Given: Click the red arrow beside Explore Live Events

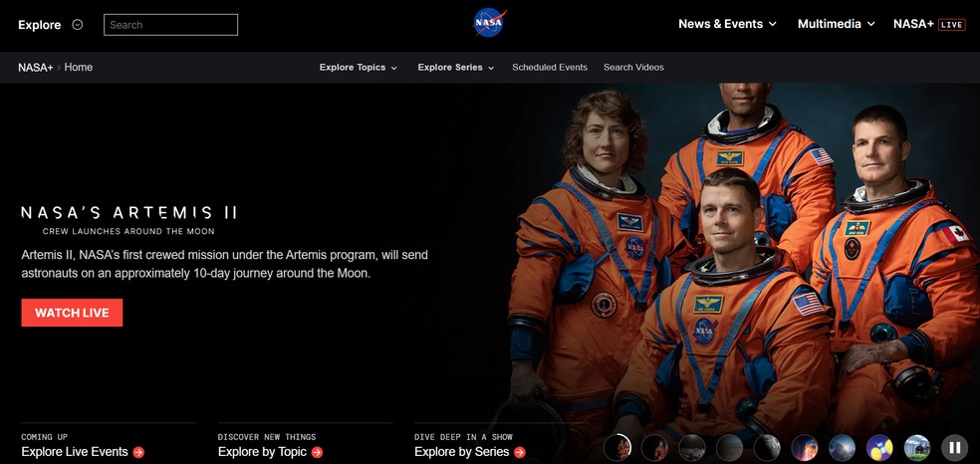Looking at the screenshot, I should coord(138,452).
